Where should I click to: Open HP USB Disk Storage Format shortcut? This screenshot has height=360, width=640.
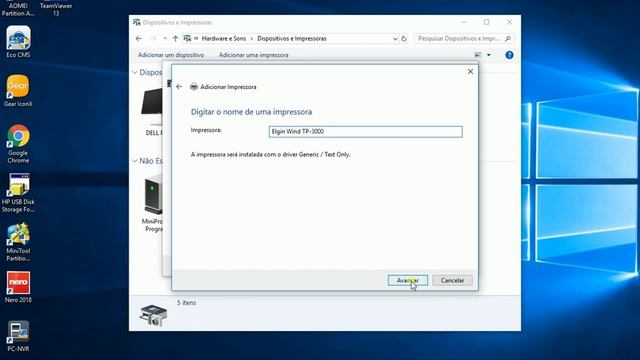pos(18,193)
